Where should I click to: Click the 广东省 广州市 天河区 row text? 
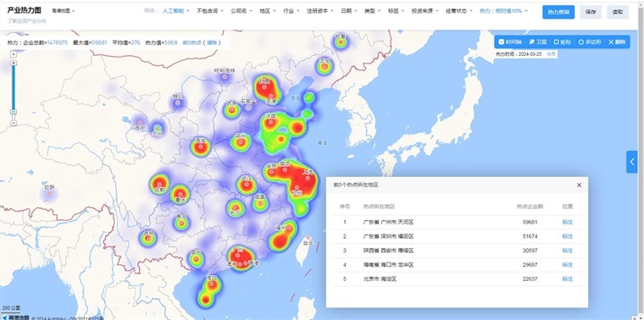388,222
